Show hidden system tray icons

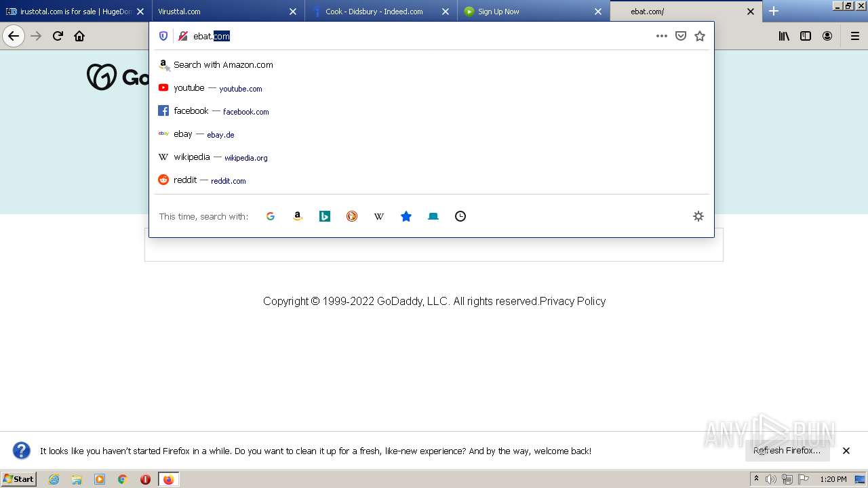point(756,479)
